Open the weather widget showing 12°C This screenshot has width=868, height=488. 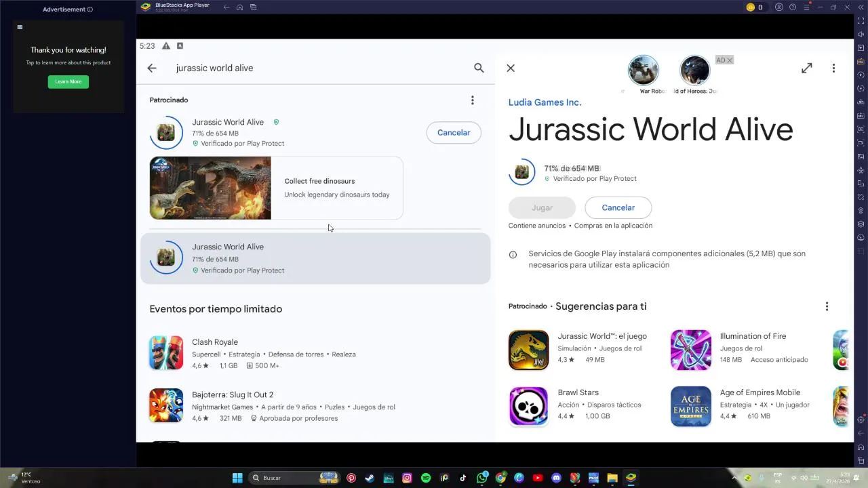(x=24, y=478)
